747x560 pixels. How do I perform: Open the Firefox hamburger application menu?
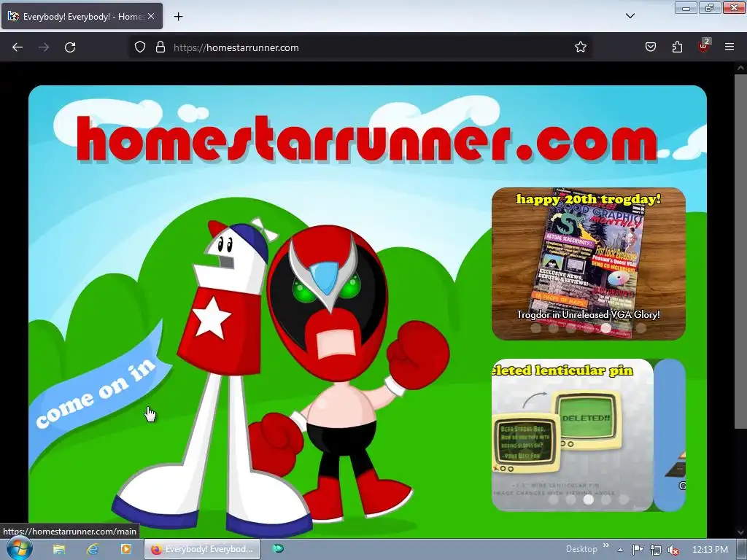coord(729,47)
